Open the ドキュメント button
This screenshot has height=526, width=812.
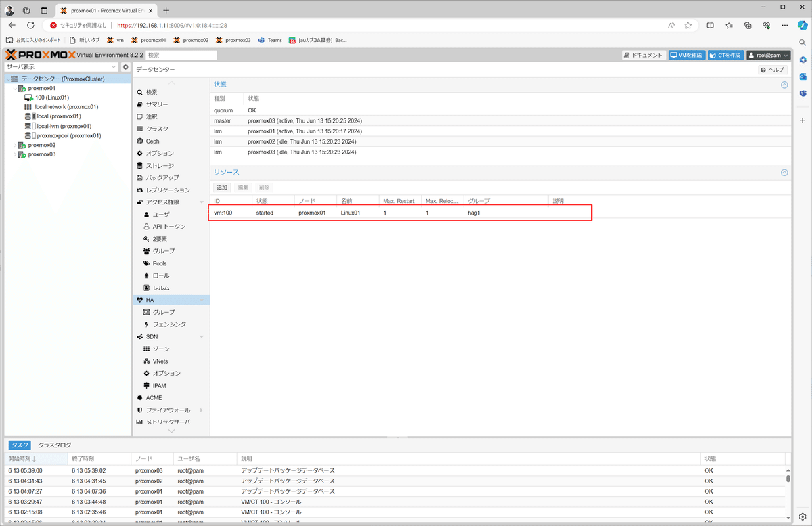(x=644, y=56)
